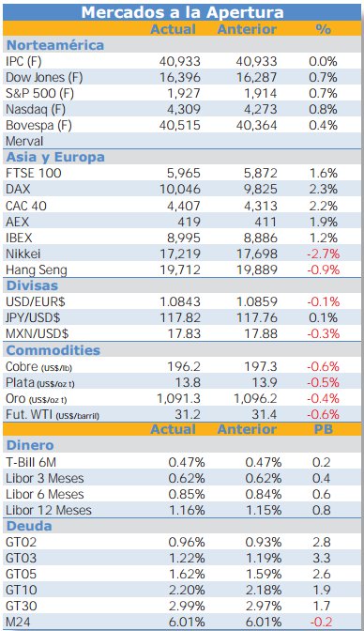This screenshot has height=631, width=364.
Task: Click the Merval row label
Action: pyautogui.click(x=24, y=141)
